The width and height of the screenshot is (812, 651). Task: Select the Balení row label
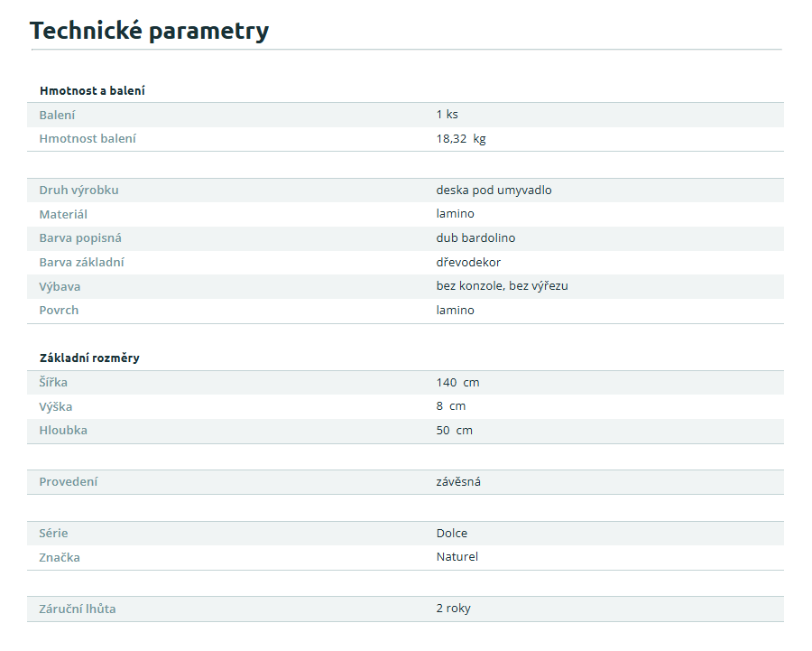tap(57, 115)
